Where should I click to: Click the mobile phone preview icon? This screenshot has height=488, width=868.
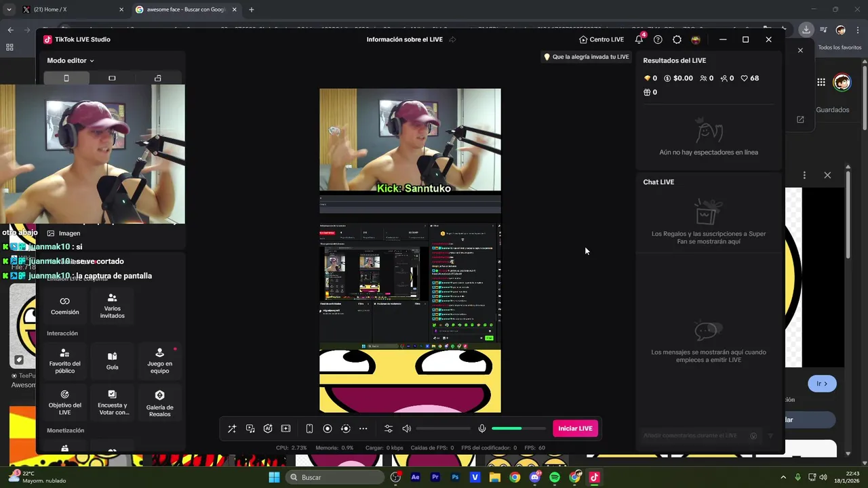pyautogui.click(x=309, y=428)
